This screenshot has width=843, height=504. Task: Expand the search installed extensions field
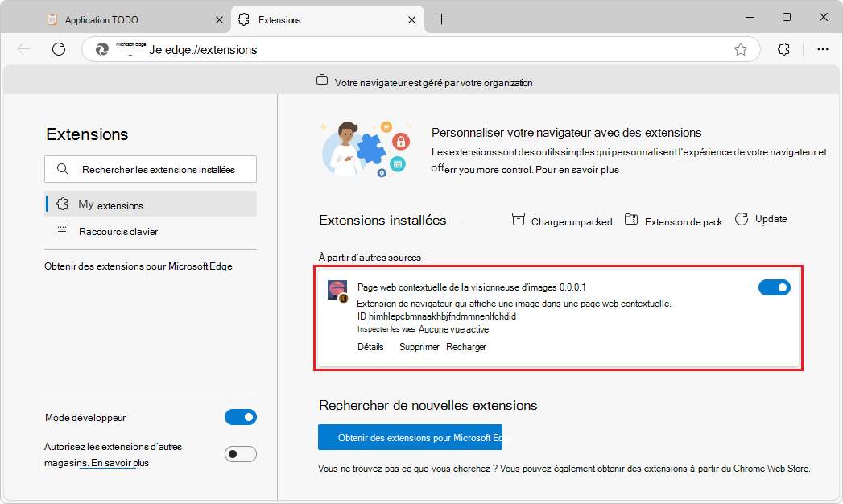(x=150, y=169)
